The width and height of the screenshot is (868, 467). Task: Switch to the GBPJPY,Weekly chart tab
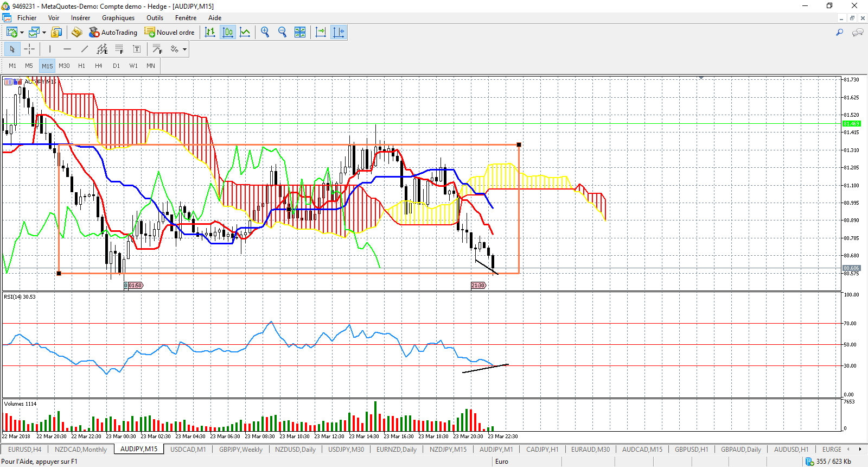coord(241,450)
